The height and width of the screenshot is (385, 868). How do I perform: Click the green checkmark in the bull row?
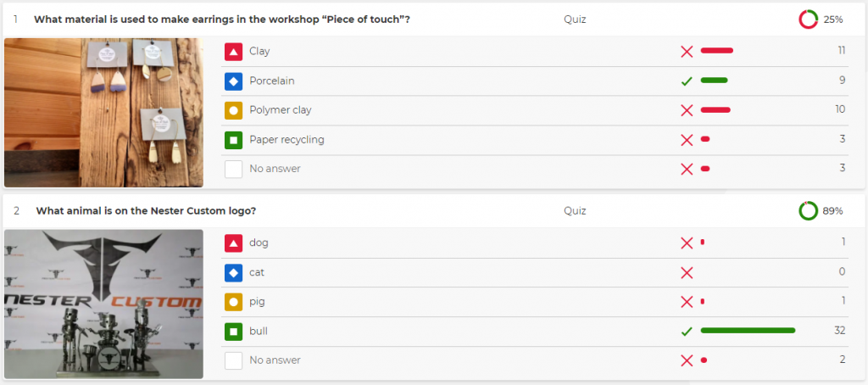[687, 332]
